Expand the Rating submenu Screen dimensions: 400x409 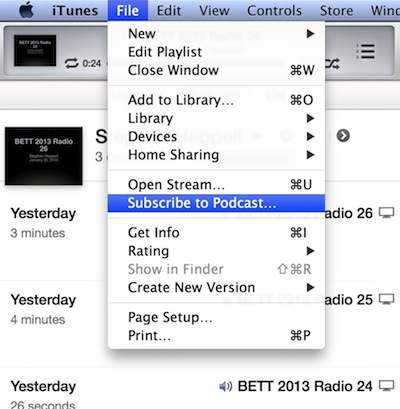[216, 251]
